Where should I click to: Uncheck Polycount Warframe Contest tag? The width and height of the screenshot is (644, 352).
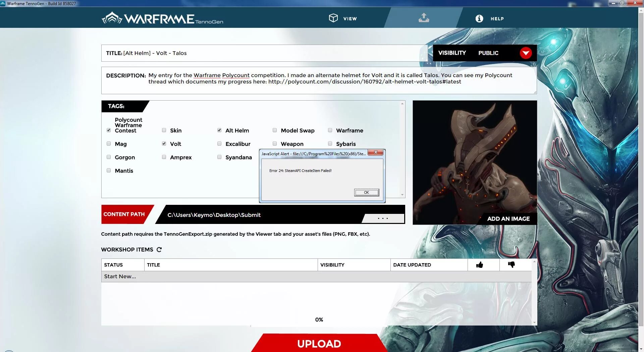109,130
